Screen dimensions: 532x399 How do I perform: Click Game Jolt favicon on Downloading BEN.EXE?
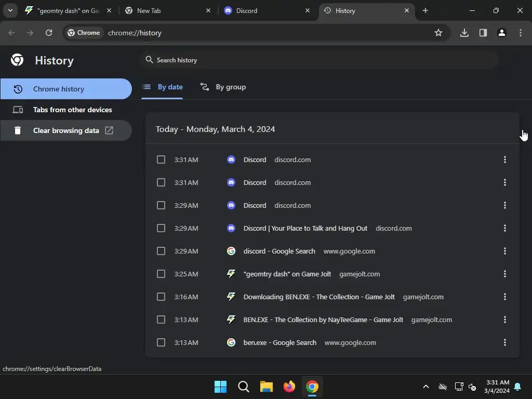click(x=231, y=297)
